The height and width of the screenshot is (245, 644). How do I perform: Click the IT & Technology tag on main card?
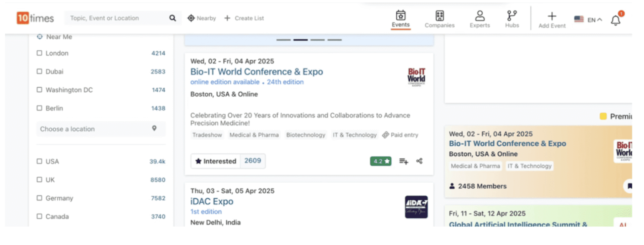tap(355, 135)
